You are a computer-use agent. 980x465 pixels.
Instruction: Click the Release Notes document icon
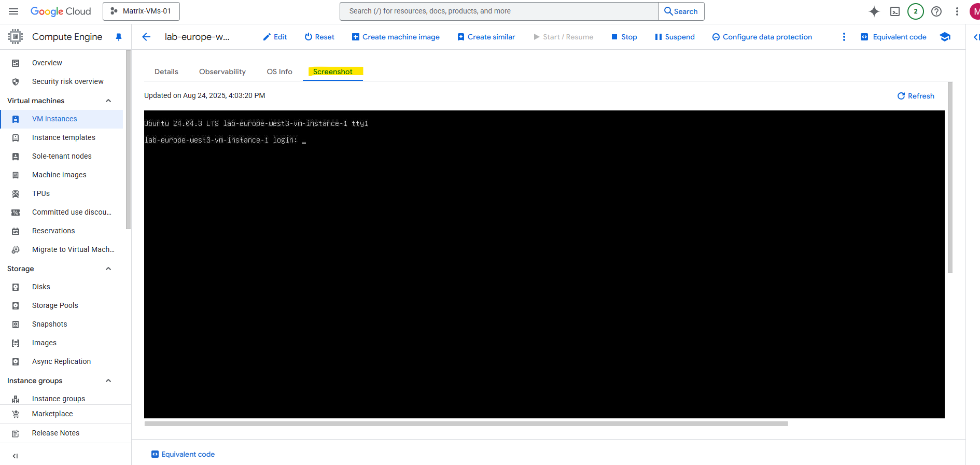point(16,433)
